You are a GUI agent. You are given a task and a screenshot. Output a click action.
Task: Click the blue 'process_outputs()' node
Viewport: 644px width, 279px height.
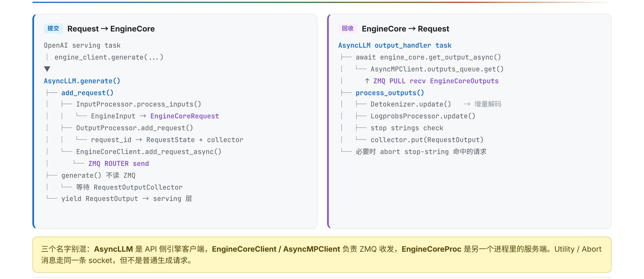(x=390, y=93)
